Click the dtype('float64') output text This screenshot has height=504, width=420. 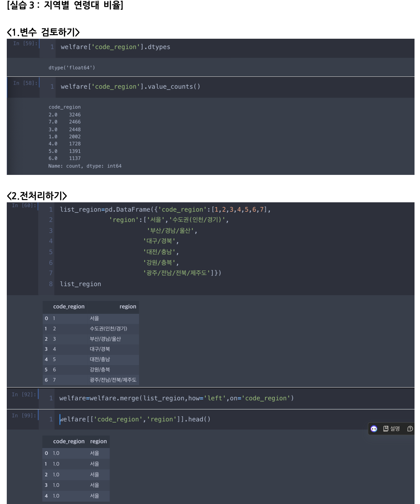click(72, 67)
